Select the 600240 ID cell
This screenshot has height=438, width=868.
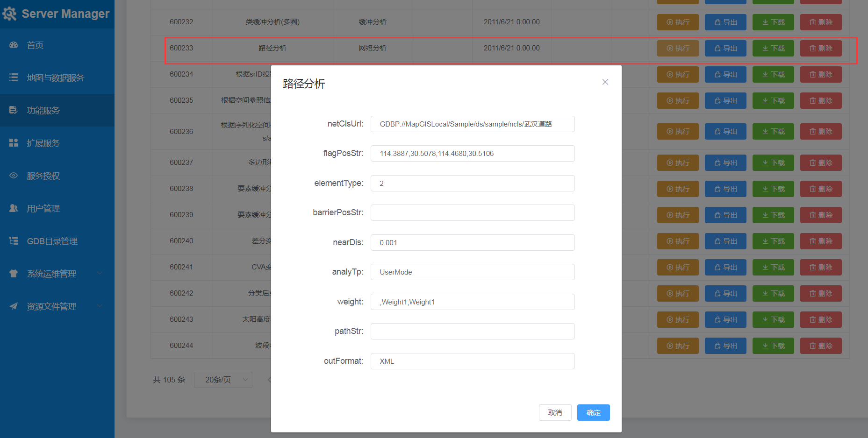click(181, 241)
